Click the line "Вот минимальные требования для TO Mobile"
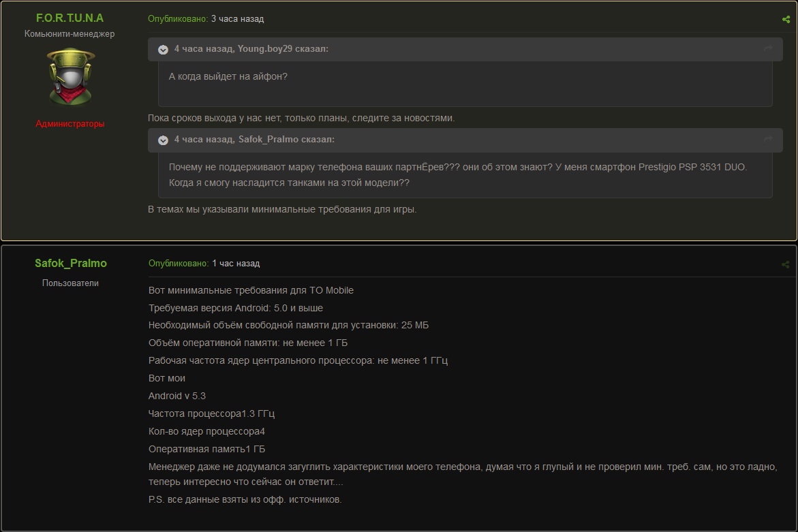This screenshot has width=798, height=532. tap(251, 290)
